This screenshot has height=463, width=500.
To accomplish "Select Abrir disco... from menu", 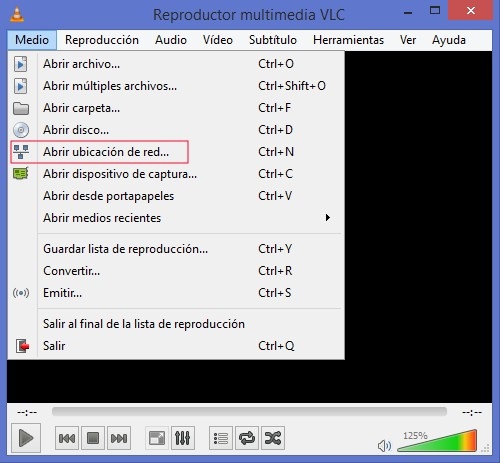I will (x=176, y=130).
